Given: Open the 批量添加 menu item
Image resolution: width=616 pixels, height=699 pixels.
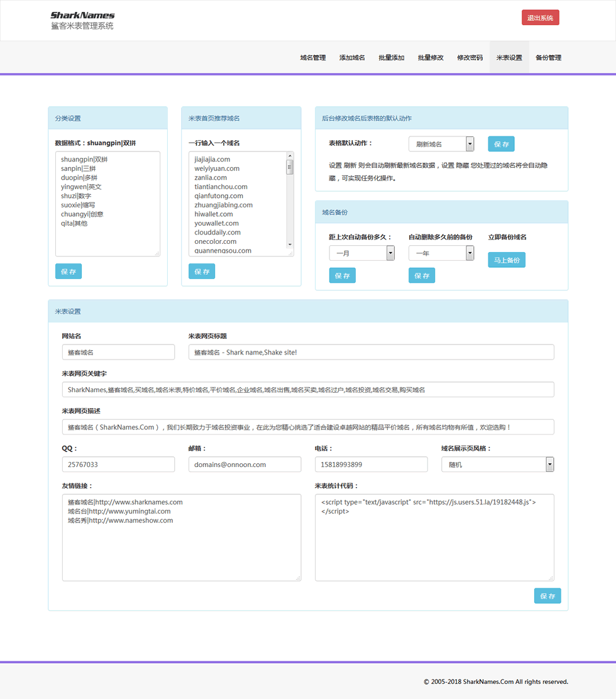Looking at the screenshot, I should [x=392, y=57].
